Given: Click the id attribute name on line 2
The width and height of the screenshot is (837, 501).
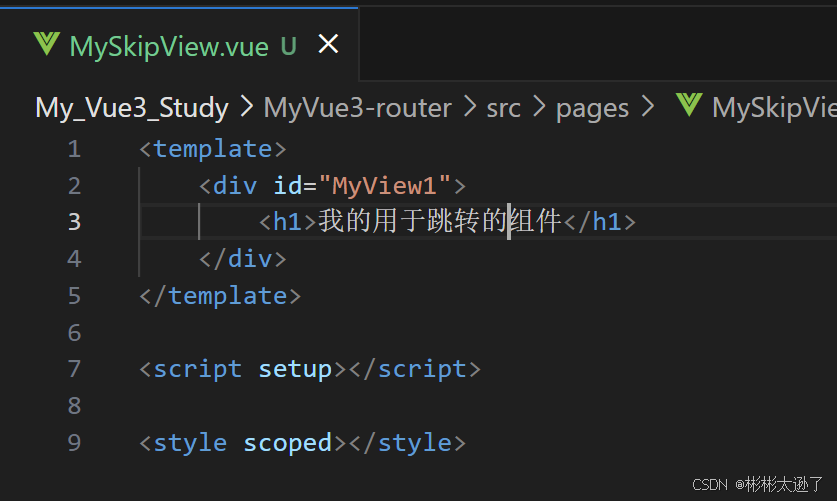Looking at the screenshot, I should 288,186.
